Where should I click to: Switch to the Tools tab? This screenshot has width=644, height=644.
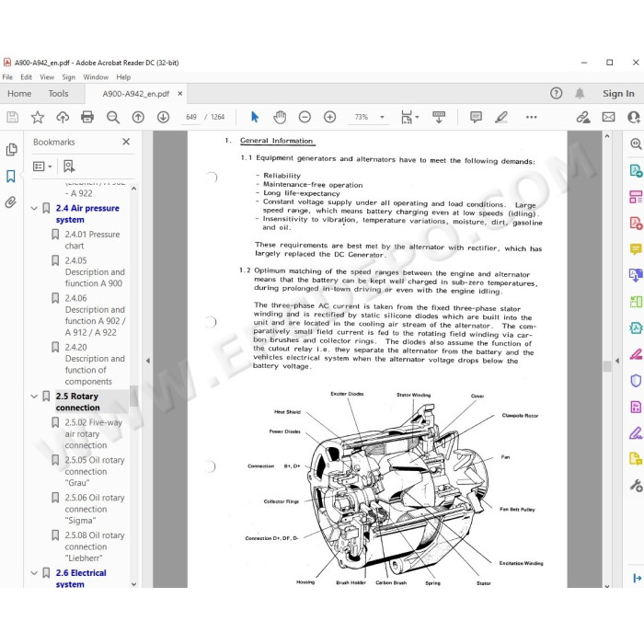pyautogui.click(x=58, y=93)
